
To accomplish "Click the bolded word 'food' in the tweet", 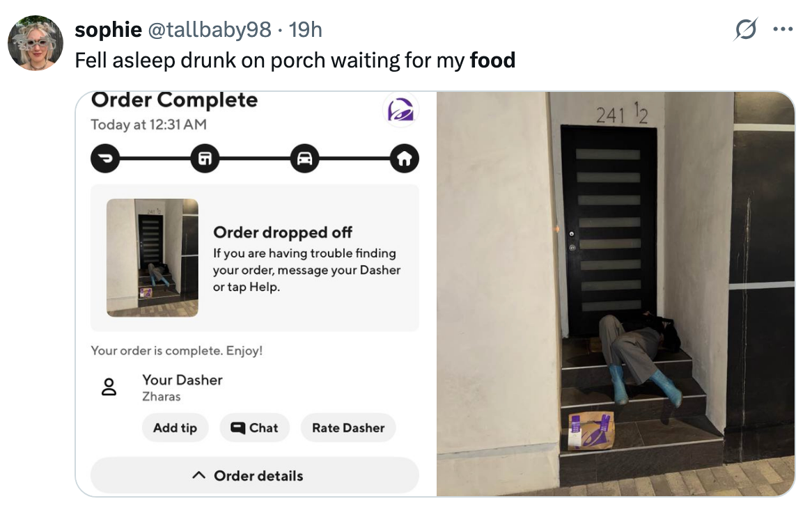I will [x=494, y=60].
